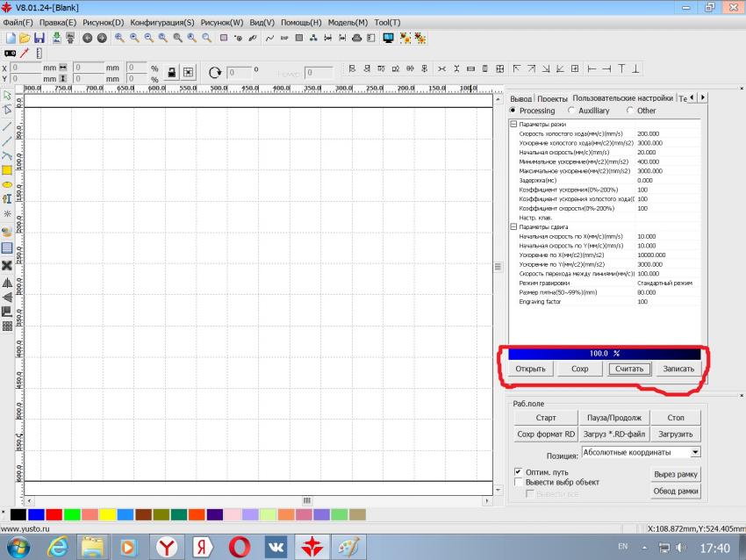Select the ellipse drawing tool
This screenshot has height=560, width=746.
[7, 185]
